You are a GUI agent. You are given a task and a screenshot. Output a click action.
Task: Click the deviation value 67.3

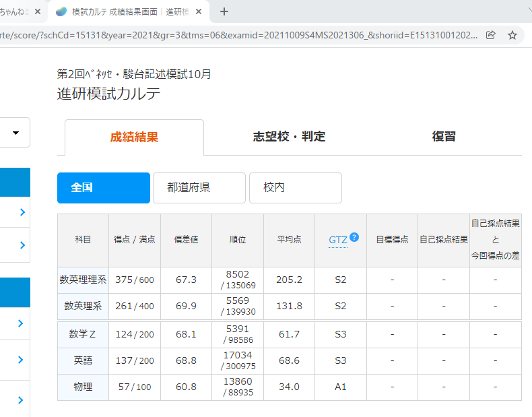click(187, 280)
